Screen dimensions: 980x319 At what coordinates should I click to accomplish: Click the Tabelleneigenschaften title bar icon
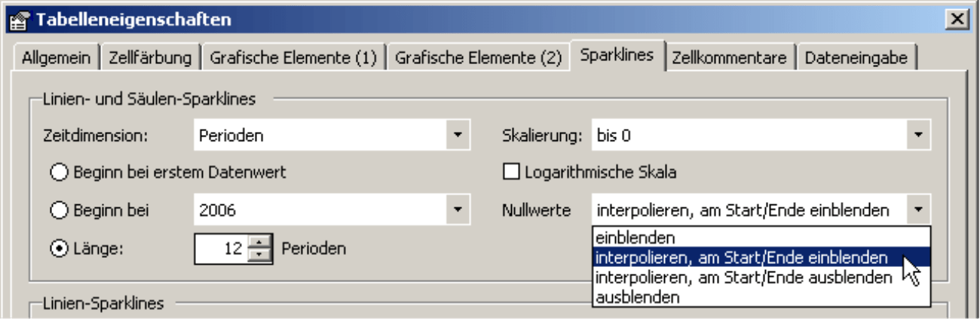click(x=17, y=20)
